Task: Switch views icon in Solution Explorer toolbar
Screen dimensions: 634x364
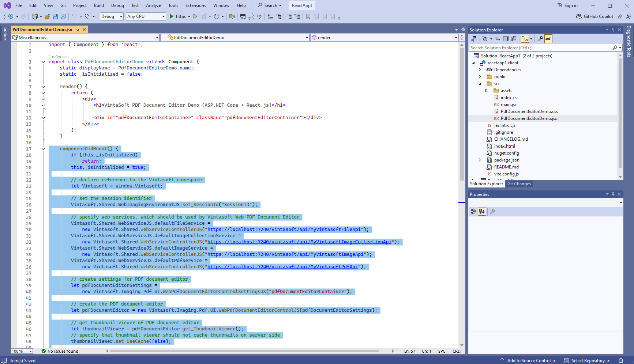Action: (474, 39)
